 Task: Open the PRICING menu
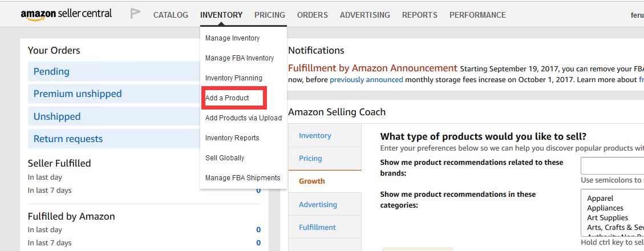point(270,15)
